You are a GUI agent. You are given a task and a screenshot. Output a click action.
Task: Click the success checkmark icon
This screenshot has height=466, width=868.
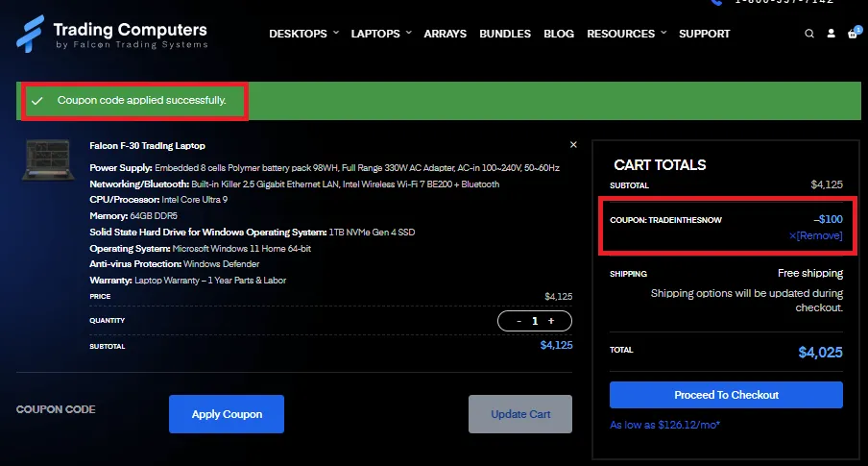click(37, 101)
